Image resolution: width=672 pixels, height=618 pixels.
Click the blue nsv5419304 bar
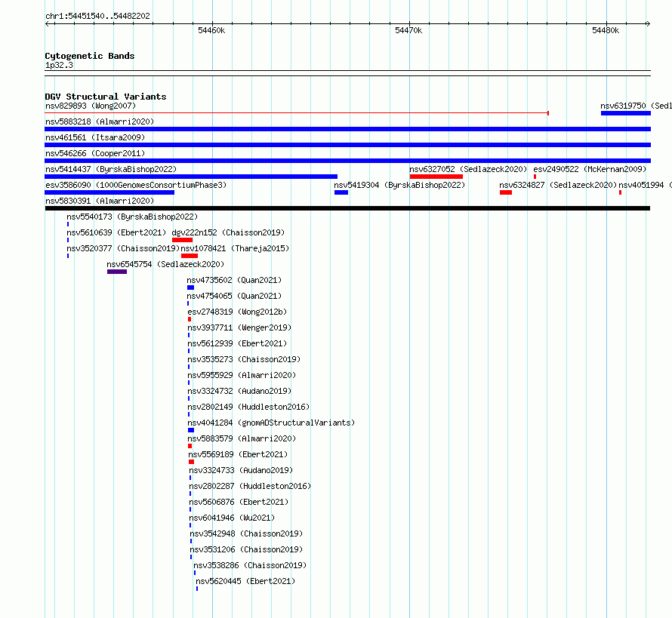pyautogui.click(x=341, y=192)
